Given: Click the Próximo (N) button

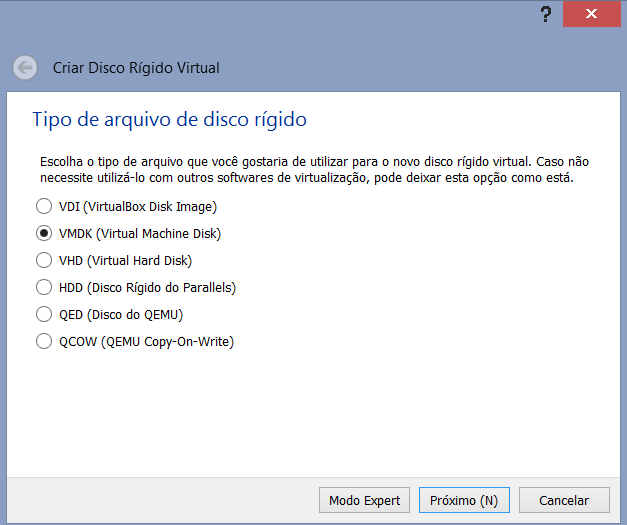Looking at the screenshot, I should click(464, 500).
